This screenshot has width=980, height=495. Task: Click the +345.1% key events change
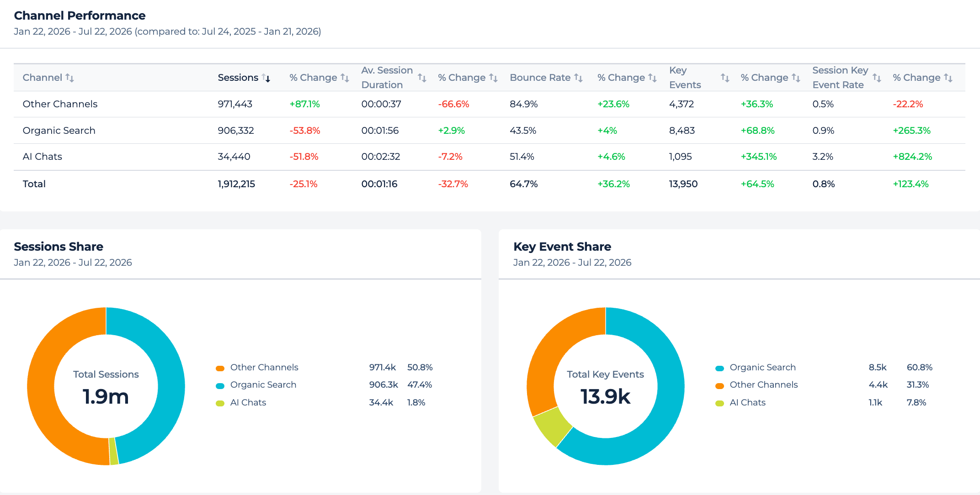pyautogui.click(x=759, y=157)
